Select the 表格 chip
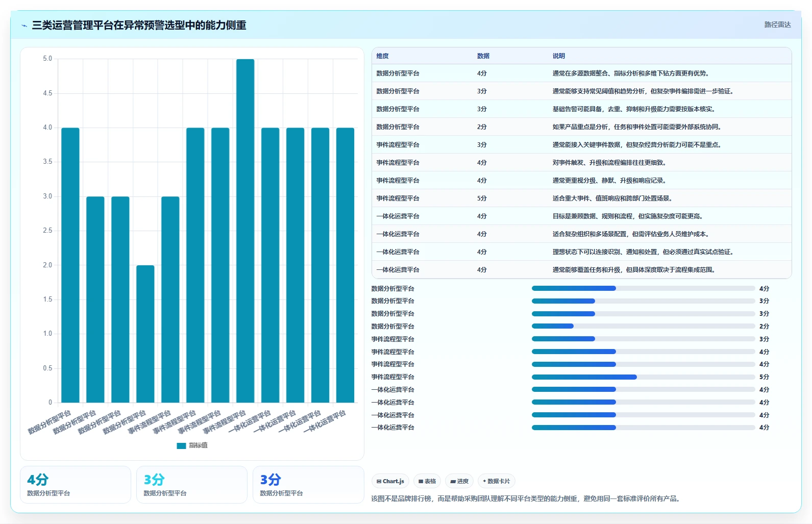The width and height of the screenshot is (812, 524). click(x=427, y=481)
